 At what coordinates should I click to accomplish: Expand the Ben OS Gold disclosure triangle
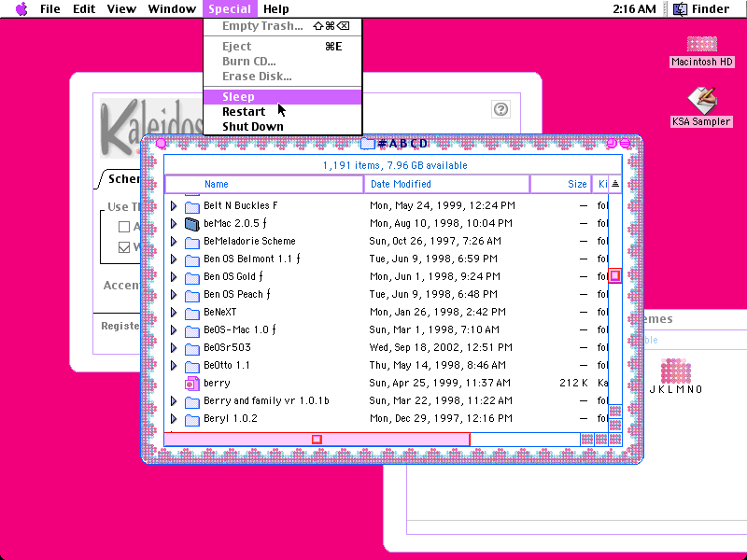pos(174,276)
